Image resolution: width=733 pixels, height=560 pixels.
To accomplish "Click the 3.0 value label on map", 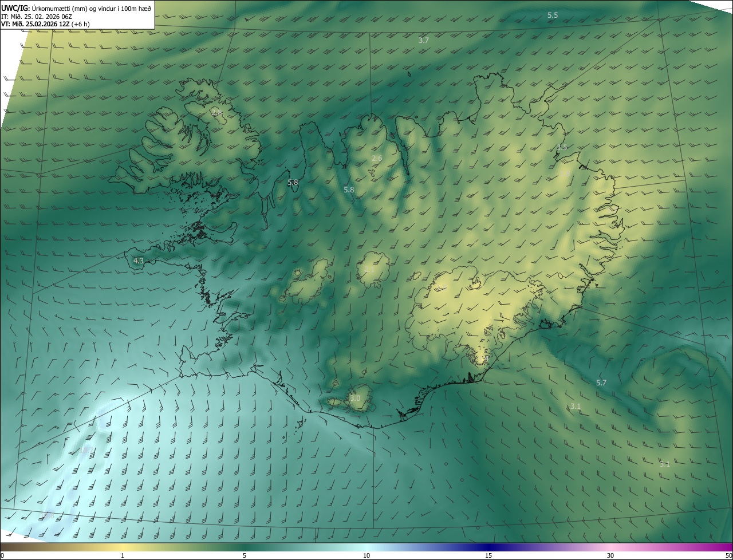I will click(355, 398).
